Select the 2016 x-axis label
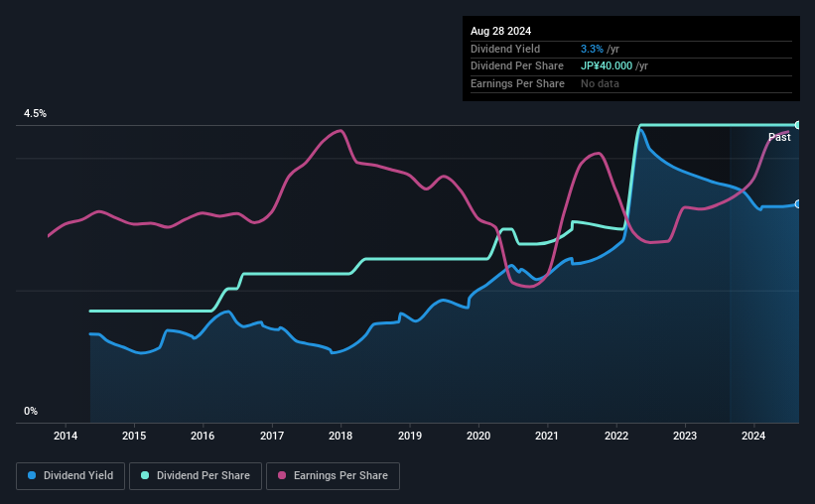 tap(203, 436)
